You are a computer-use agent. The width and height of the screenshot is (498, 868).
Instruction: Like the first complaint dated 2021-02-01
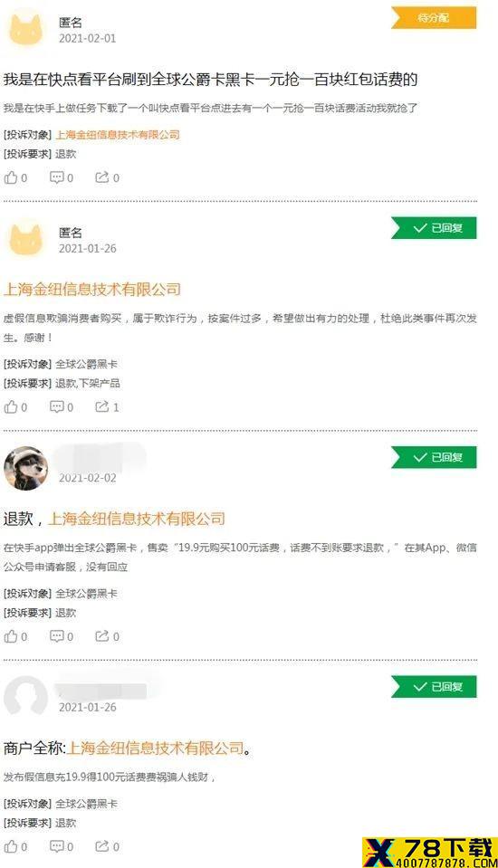click(x=15, y=177)
